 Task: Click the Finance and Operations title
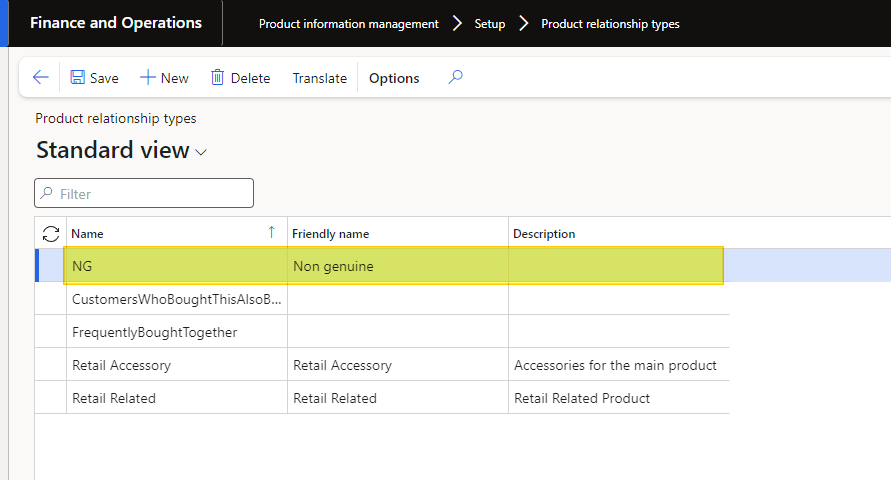tap(116, 23)
